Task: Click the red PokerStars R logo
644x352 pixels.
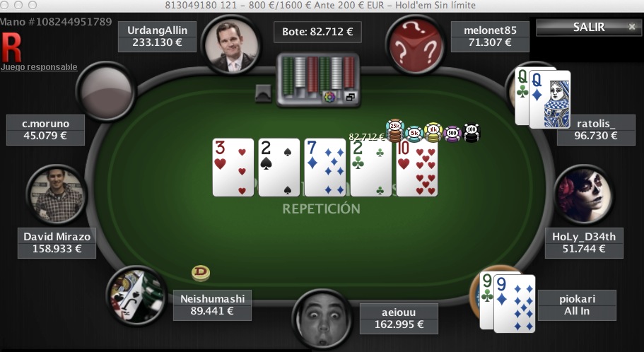Action: click(x=11, y=47)
